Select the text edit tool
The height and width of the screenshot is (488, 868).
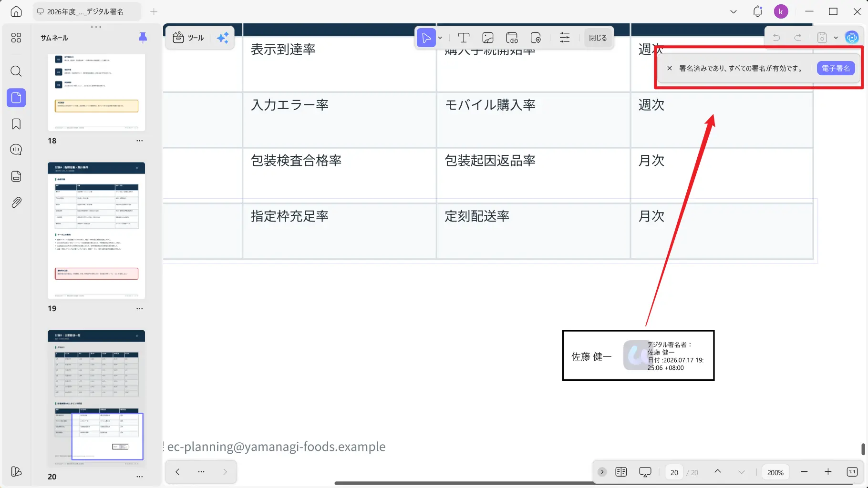point(464,38)
